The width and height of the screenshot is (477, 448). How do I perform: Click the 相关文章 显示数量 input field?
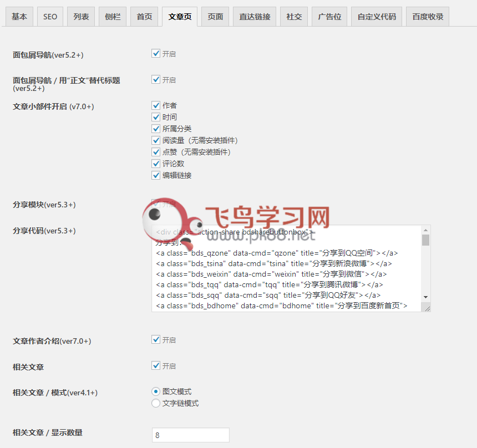click(190, 435)
